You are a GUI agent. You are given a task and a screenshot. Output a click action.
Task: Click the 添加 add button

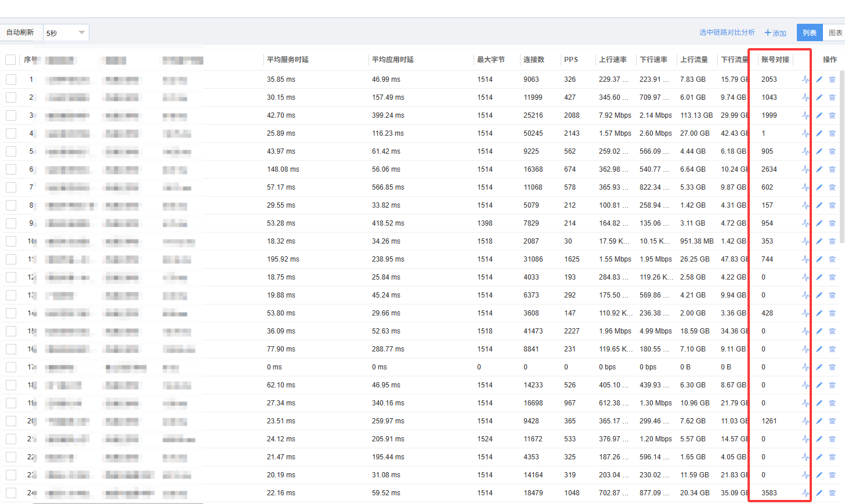click(775, 33)
